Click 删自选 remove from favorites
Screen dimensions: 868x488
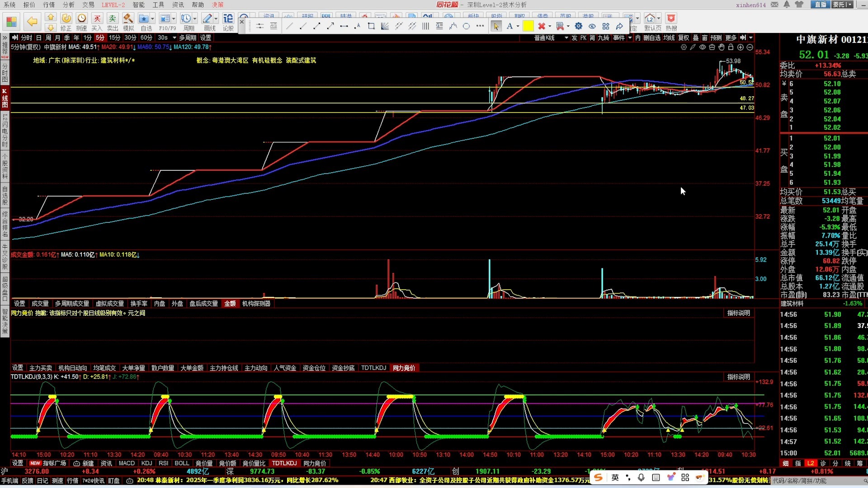coord(652,38)
